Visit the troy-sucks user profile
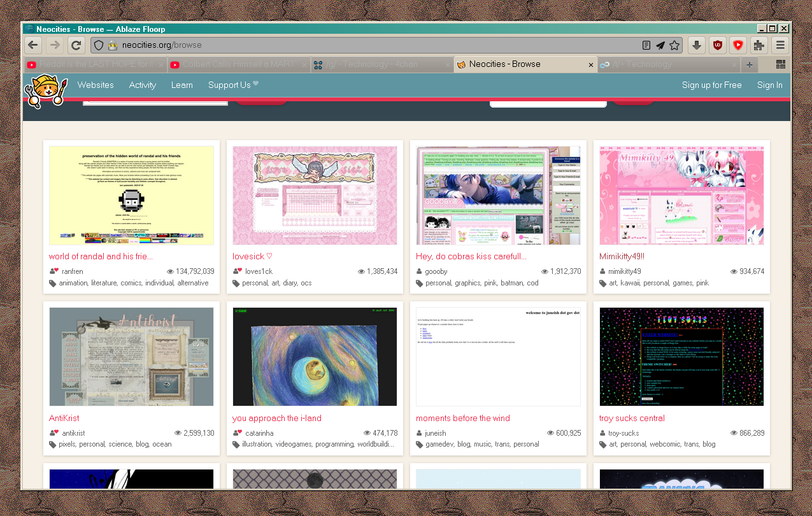 [x=623, y=433]
